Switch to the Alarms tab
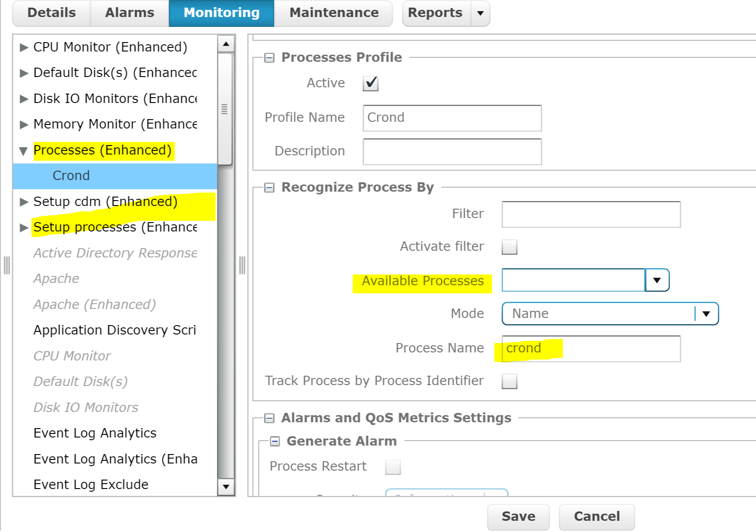Image resolution: width=756 pixels, height=532 pixels. tap(129, 12)
